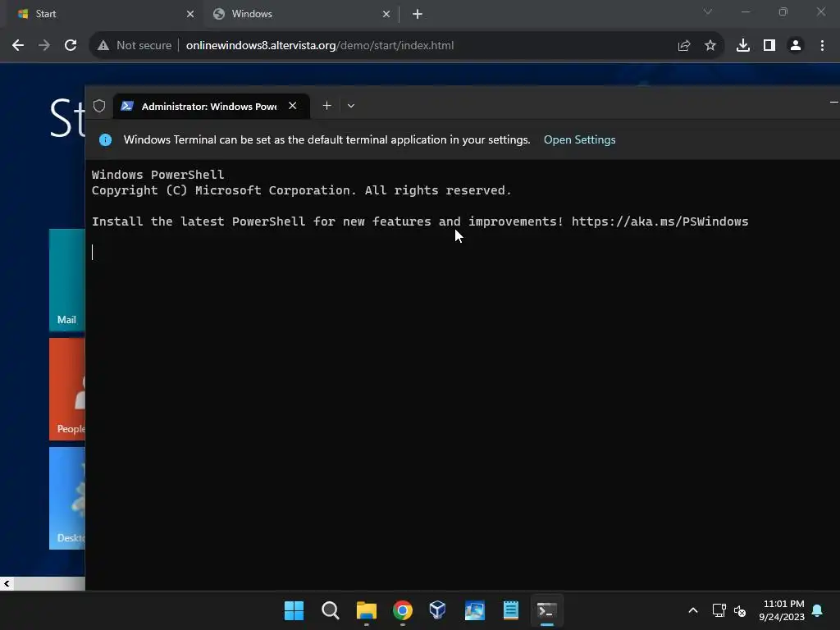840x630 pixels.
Task: Close the PowerShell terminal tab
Action: tap(293, 106)
